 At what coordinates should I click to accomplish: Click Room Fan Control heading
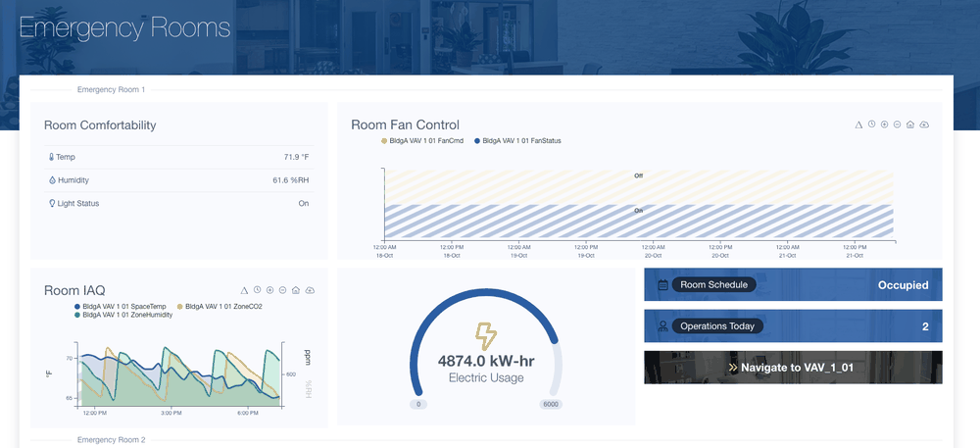click(x=405, y=124)
